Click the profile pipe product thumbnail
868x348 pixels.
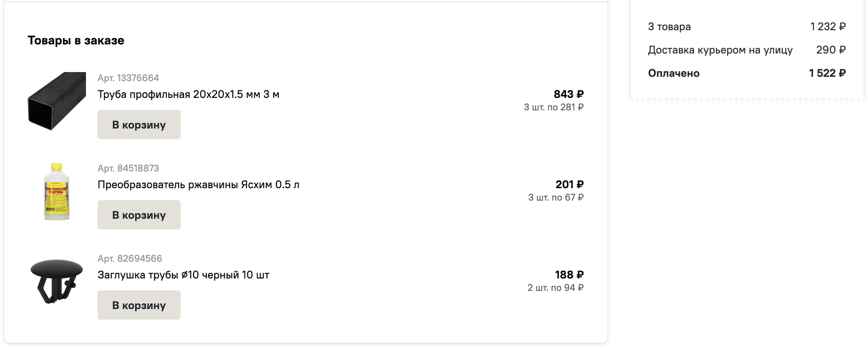pyautogui.click(x=57, y=101)
